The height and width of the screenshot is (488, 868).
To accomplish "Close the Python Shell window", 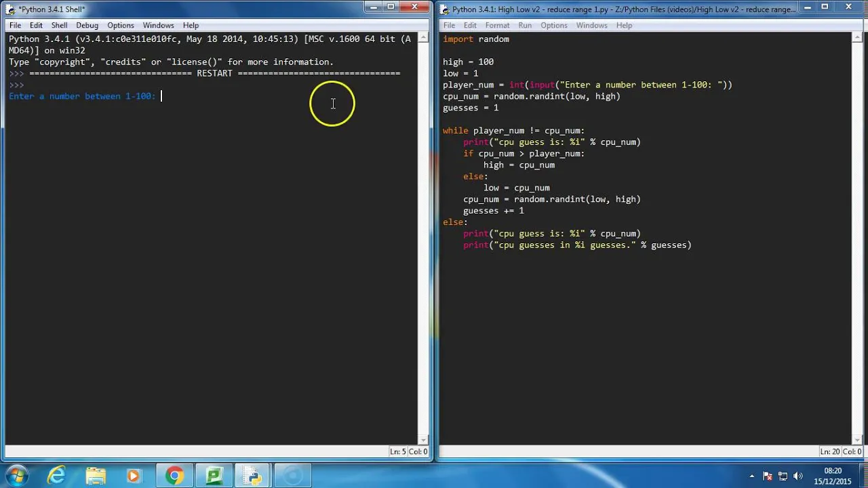I will point(414,7).
